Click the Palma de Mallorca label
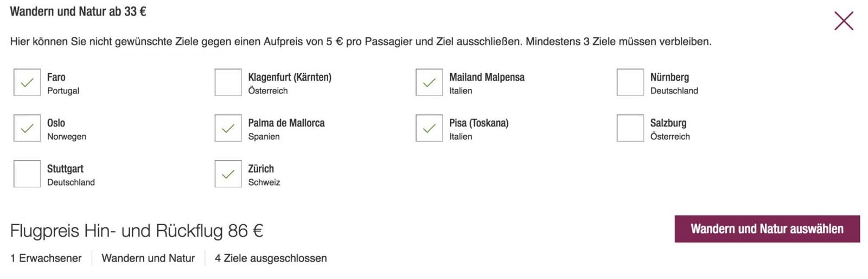 pyautogui.click(x=286, y=123)
